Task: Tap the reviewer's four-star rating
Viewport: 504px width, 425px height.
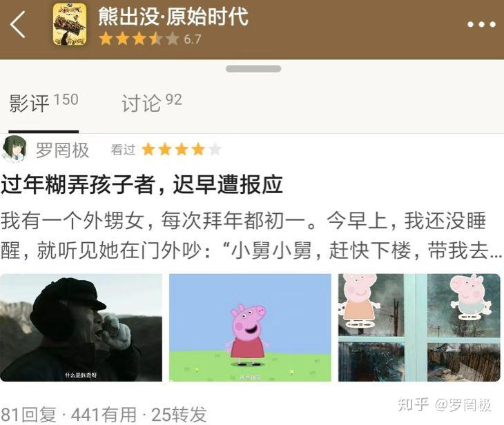Action: tap(182, 150)
